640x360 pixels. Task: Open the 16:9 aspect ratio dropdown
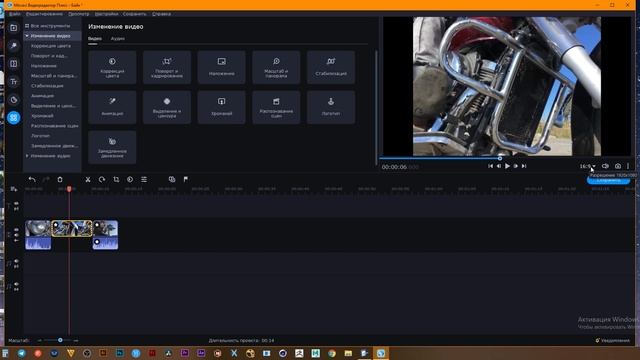pos(588,166)
